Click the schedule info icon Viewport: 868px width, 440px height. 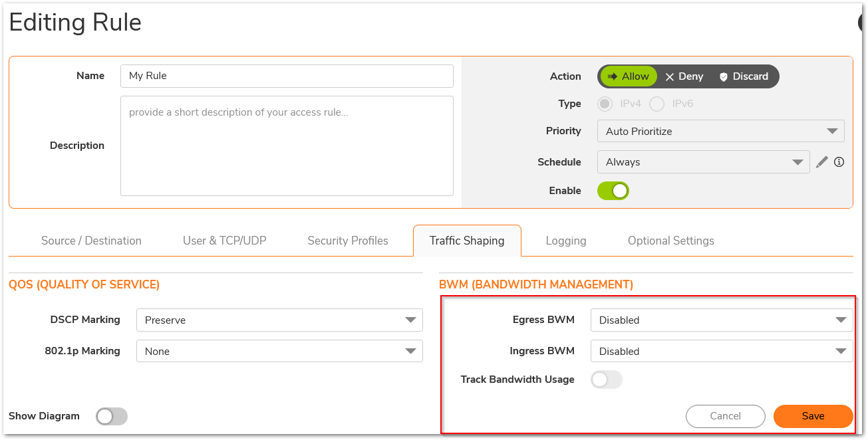[839, 162]
